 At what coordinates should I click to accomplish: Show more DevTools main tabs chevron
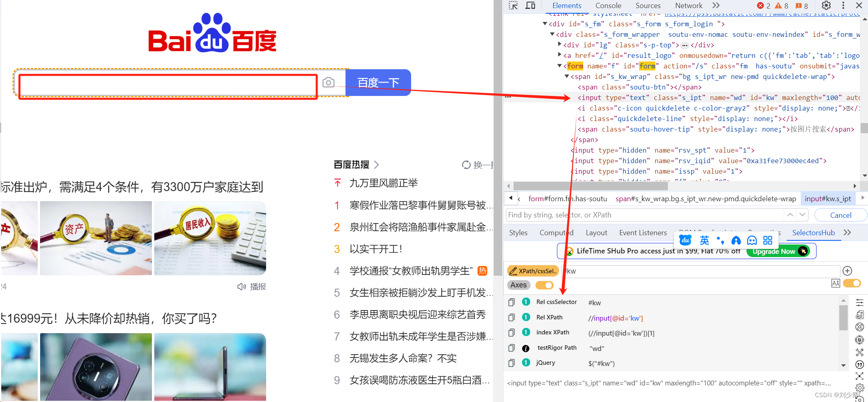(716, 5)
